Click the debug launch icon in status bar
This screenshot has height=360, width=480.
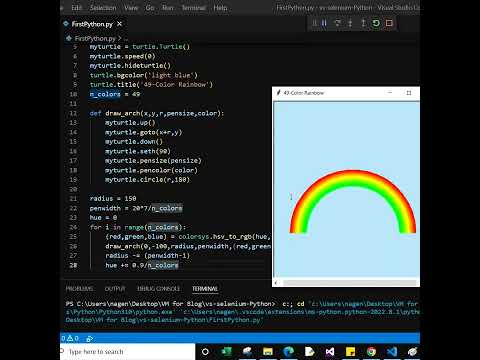tap(89, 339)
